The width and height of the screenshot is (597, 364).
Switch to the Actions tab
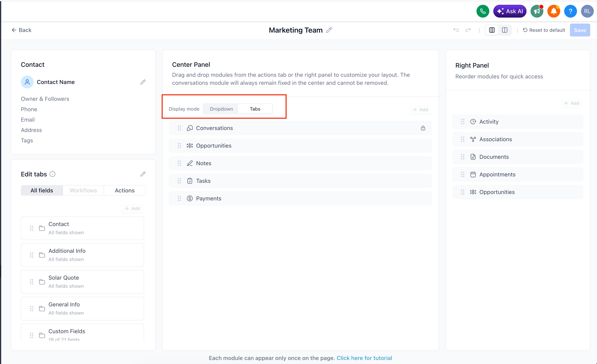(125, 190)
